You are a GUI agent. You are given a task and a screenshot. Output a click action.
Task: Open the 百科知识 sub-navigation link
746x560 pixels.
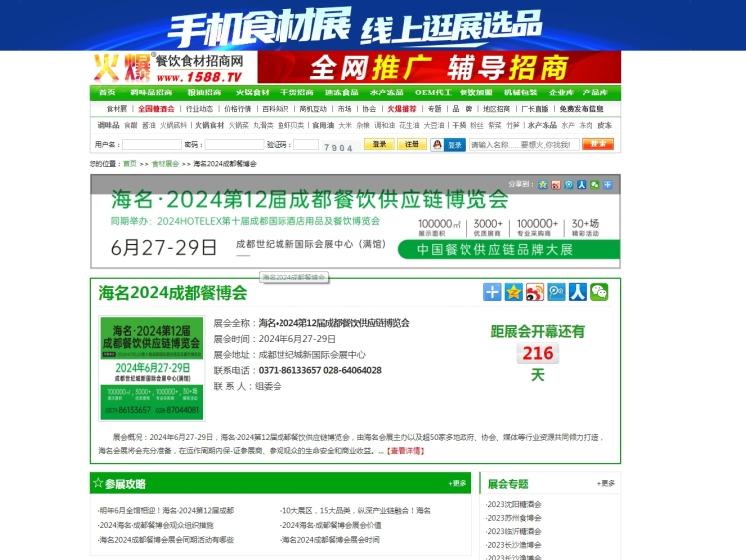point(276,109)
